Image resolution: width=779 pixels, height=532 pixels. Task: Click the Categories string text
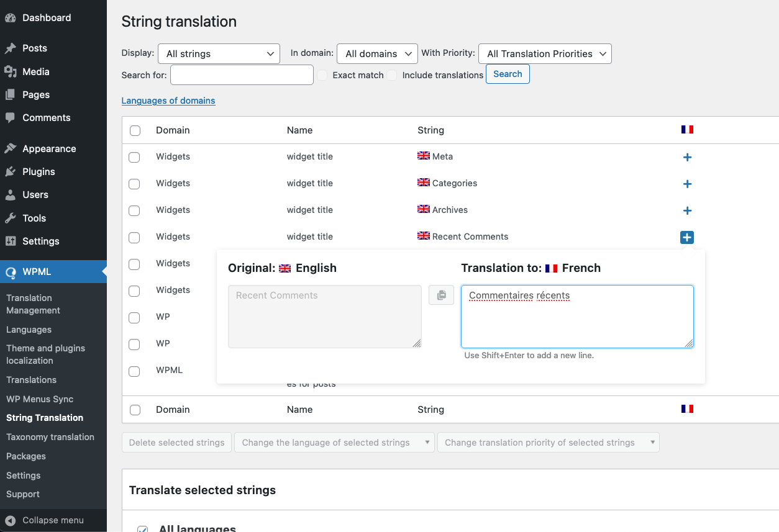click(x=455, y=183)
